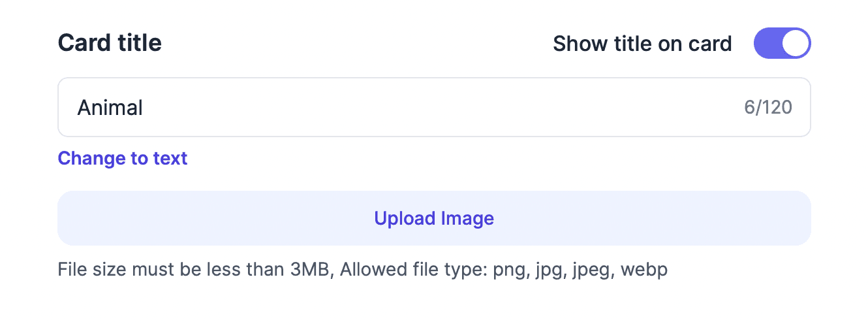868x324 pixels.
Task: Click the white knob of the toggle
Action: click(795, 44)
